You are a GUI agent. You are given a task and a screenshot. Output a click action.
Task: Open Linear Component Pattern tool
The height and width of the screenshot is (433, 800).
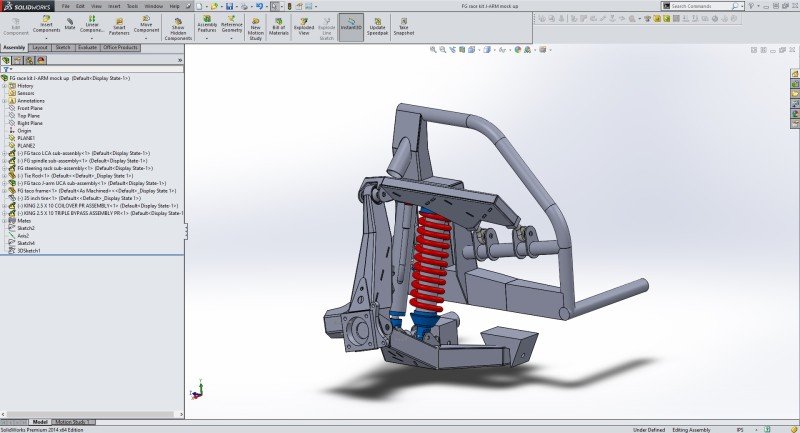[92, 26]
